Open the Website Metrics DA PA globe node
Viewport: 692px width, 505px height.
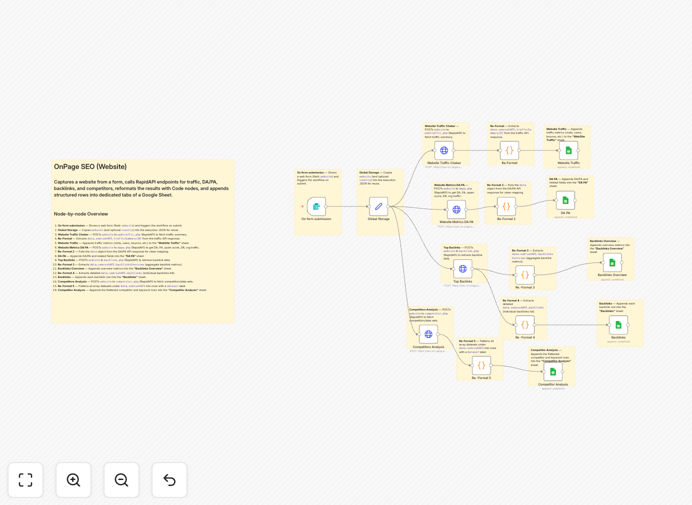tap(456, 210)
